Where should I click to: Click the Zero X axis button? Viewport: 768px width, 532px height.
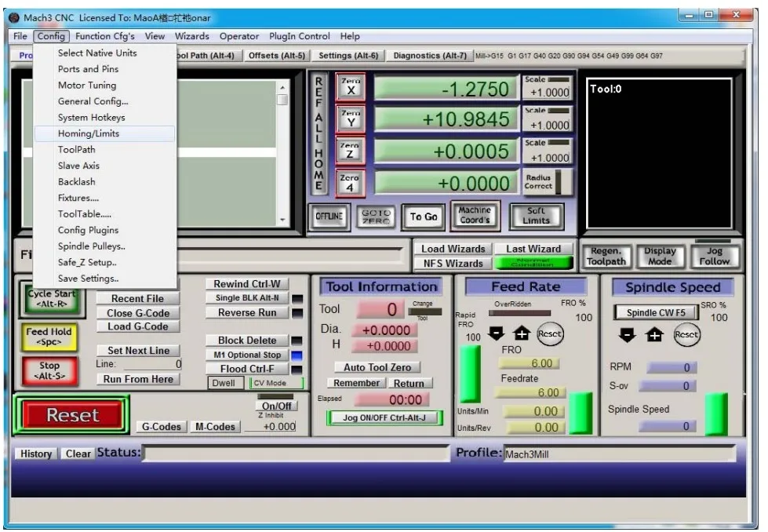(350, 87)
